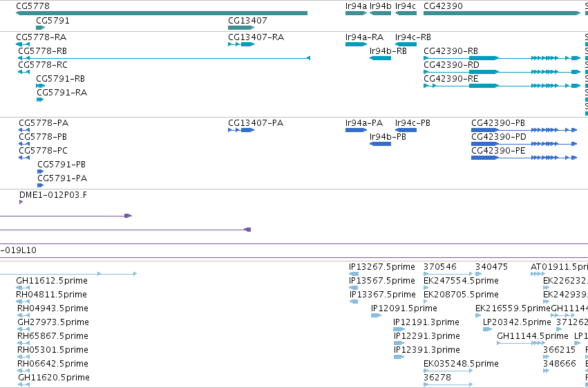The width and height of the screenshot is (588, 388).
Task: Open transcript CG5778-RC
Action: (43, 65)
